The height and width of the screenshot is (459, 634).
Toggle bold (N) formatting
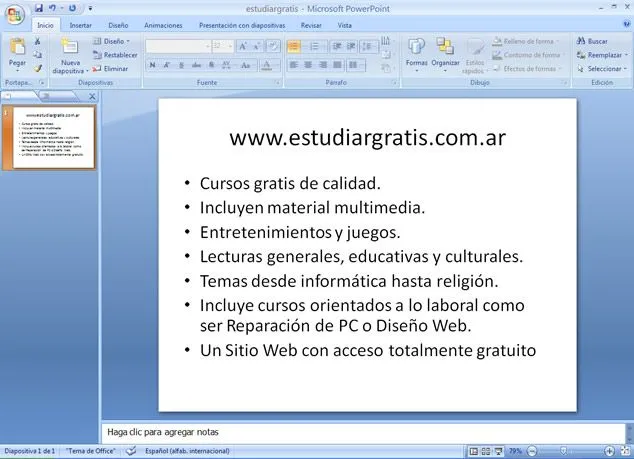152,65
